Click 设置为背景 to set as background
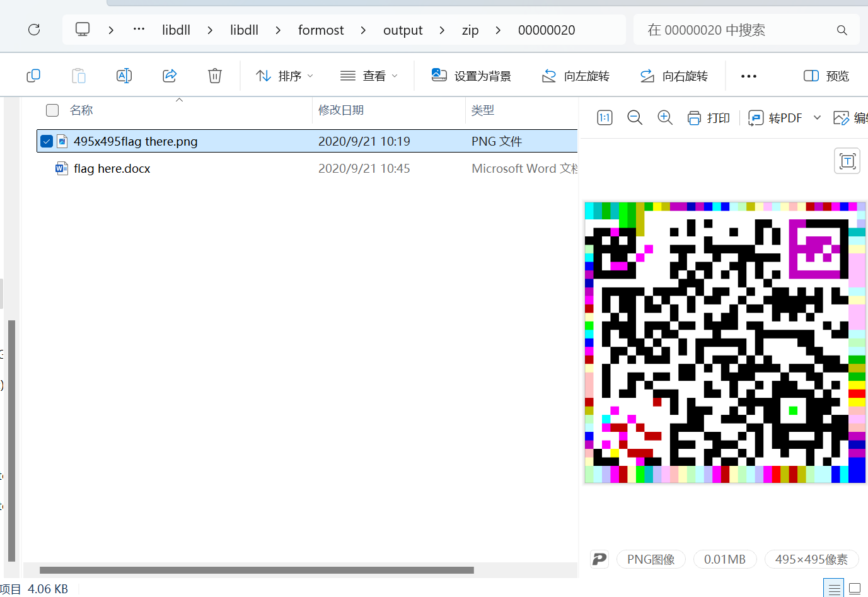The width and height of the screenshot is (868, 597). [x=471, y=76]
